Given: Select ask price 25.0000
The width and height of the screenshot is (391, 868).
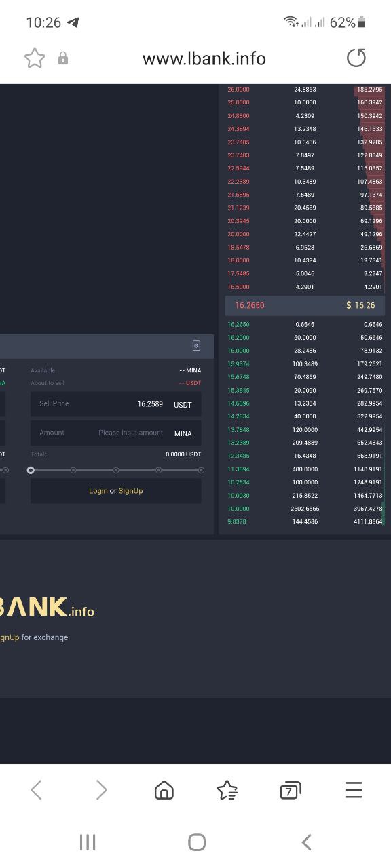Looking at the screenshot, I should tap(238, 102).
